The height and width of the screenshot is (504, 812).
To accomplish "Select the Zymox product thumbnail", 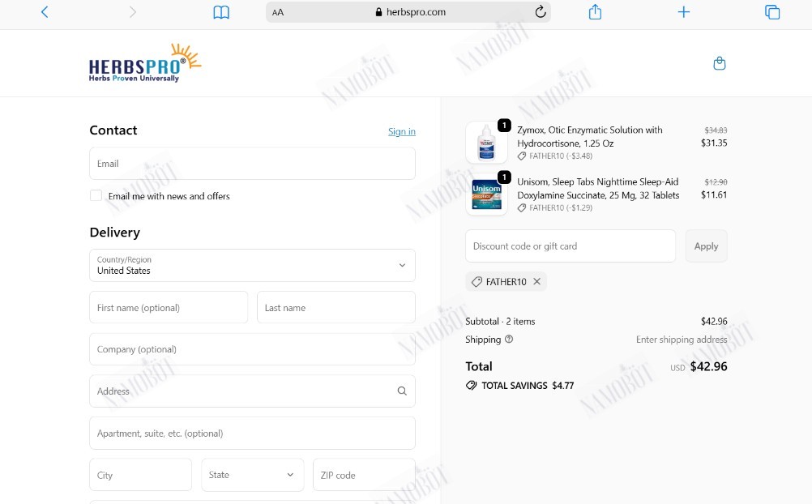I will 486,143.
